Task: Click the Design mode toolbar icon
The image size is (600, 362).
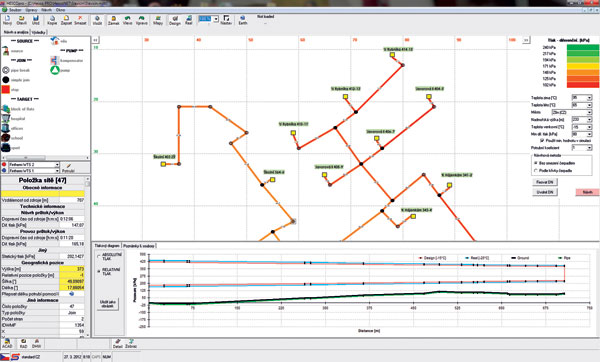Action: click(174, 20)
